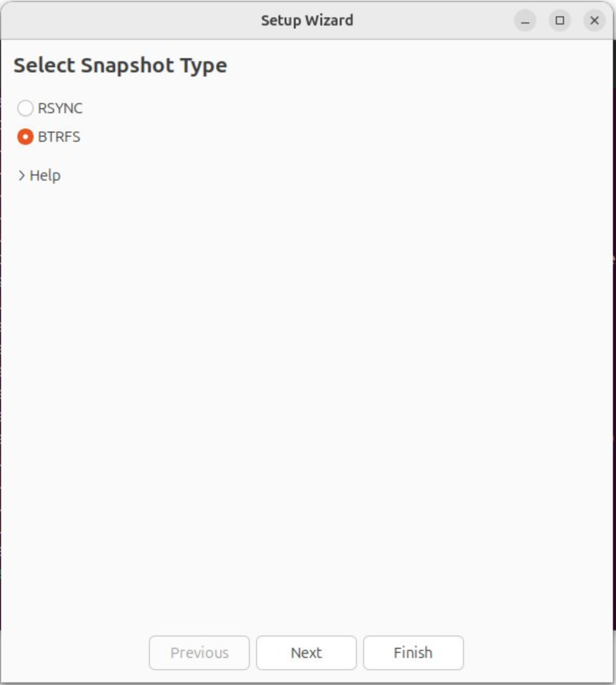Screen dimensions: 616x685
Task: Click the Setup Wizard title bar text
Action: pos(307,20)
